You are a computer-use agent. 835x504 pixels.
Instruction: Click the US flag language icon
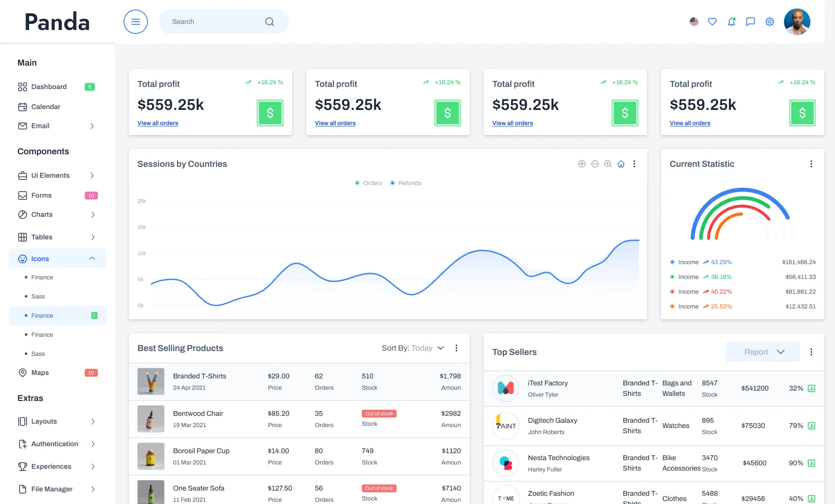coord(694,22)
